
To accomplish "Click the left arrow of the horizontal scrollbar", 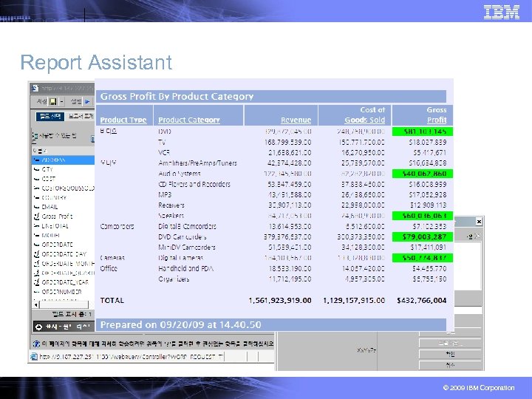I will (36, 304).
